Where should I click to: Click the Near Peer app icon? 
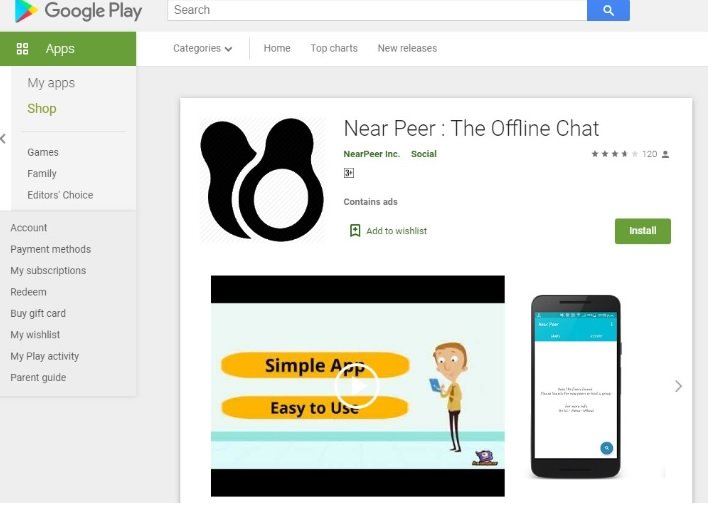tap(262, 180)
